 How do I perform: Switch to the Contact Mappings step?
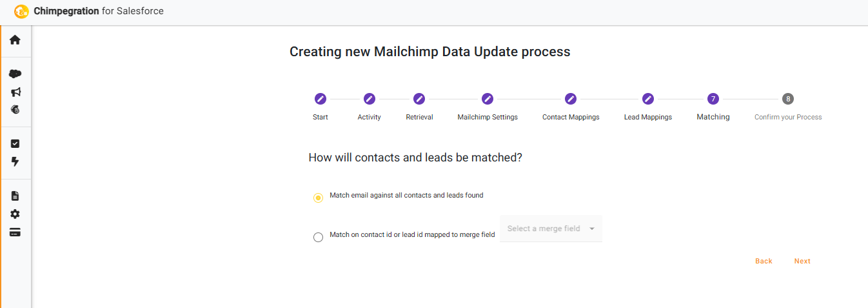point(571,99)
